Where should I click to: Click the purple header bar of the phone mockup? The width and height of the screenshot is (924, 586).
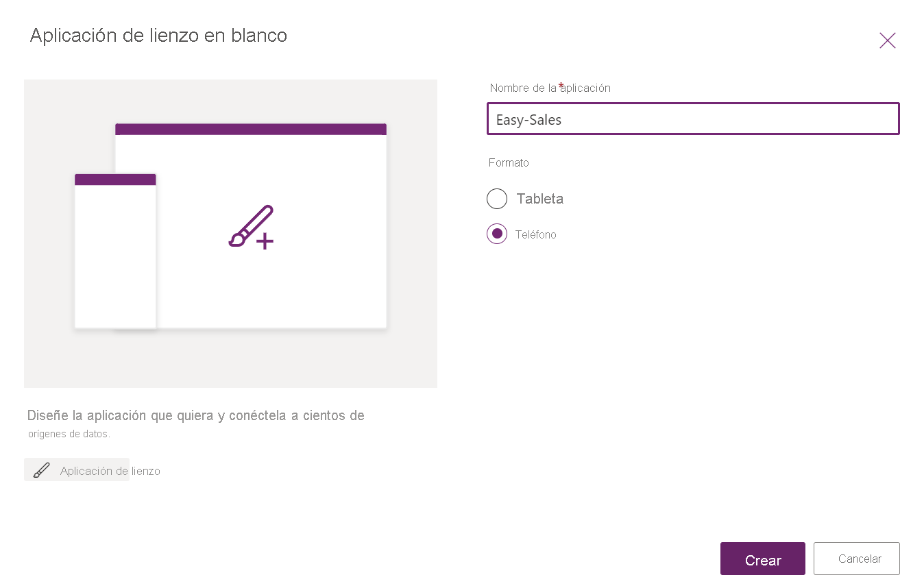pyautogui.click(x=115, y=179)
